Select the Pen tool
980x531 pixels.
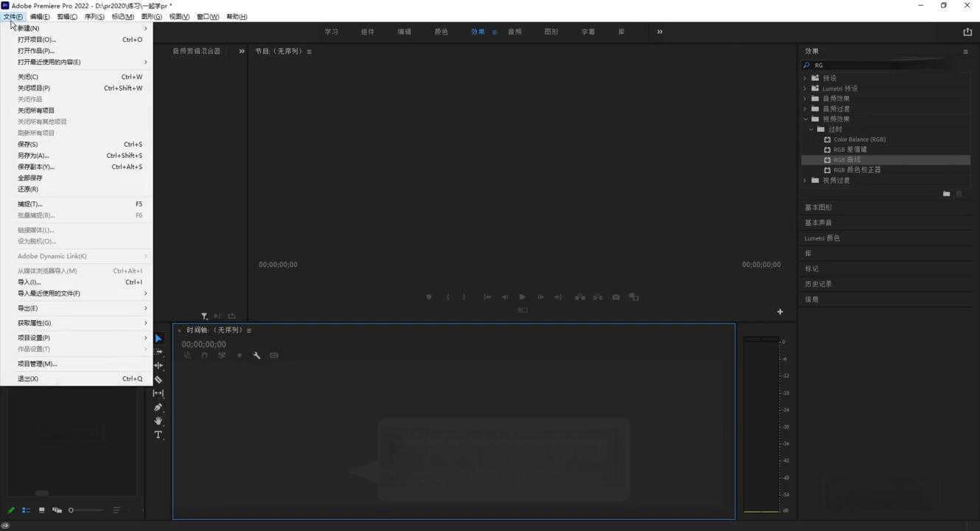(158, 407)
